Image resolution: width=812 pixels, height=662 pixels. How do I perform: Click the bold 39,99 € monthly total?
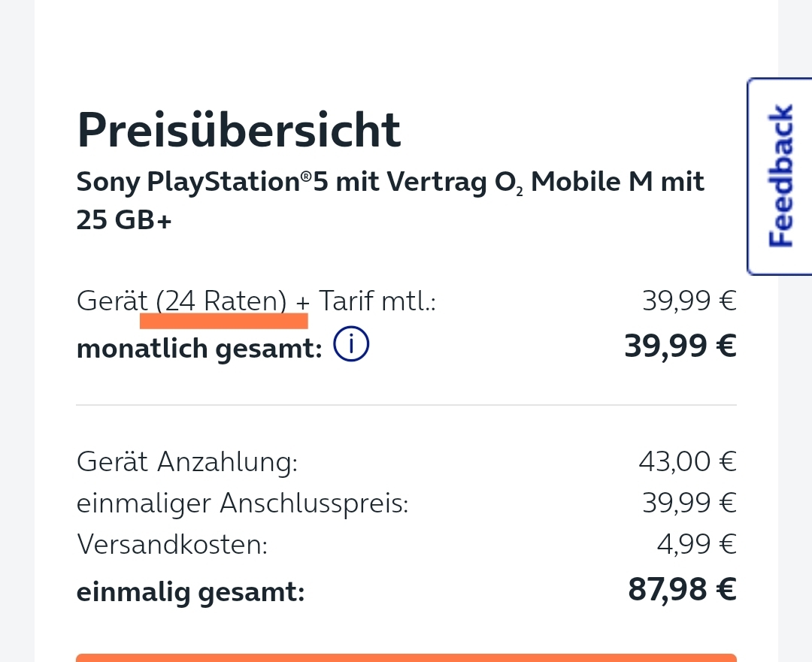(680, 346)
